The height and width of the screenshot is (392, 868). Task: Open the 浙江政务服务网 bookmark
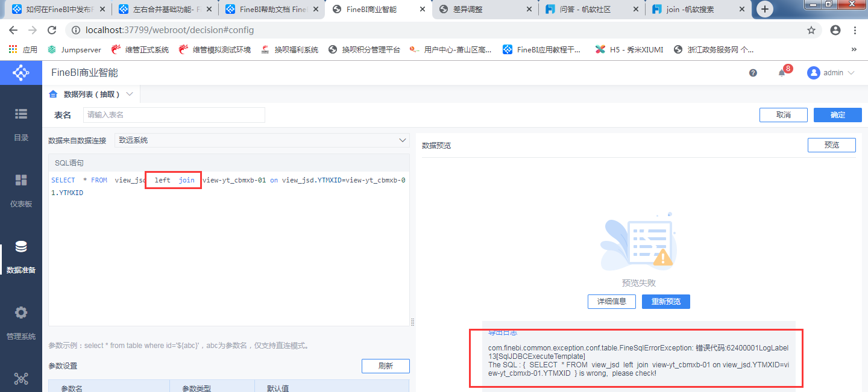pyautogui.click(x=714, y=50)
